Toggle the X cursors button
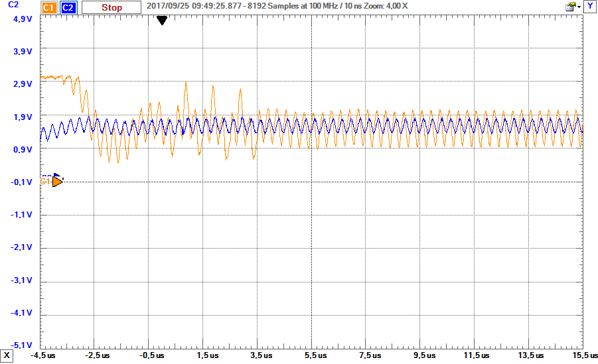Screen dimensions: 598x364 click(7, 356)
